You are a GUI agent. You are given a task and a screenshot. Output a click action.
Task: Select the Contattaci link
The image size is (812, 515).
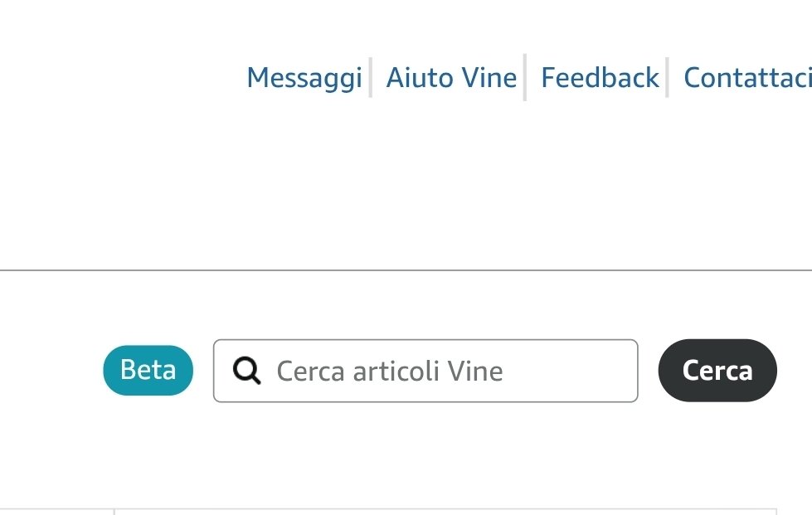tap(746, 78)
